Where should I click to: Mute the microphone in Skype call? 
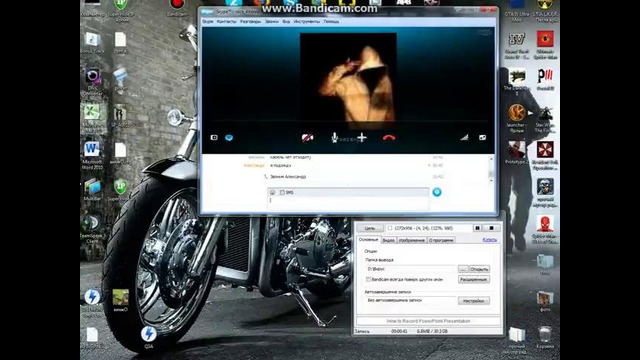point(334,138)
